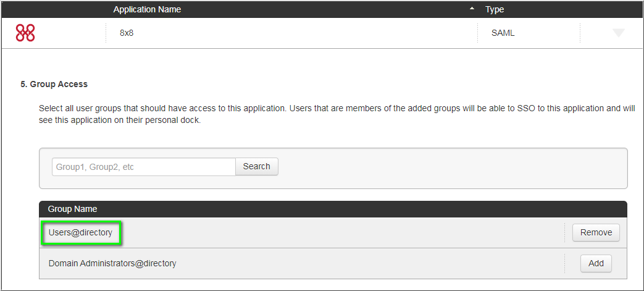Viewport: 644px width, 291px height.
Task: Click empty space right of Search button
Action: [451, 167]
